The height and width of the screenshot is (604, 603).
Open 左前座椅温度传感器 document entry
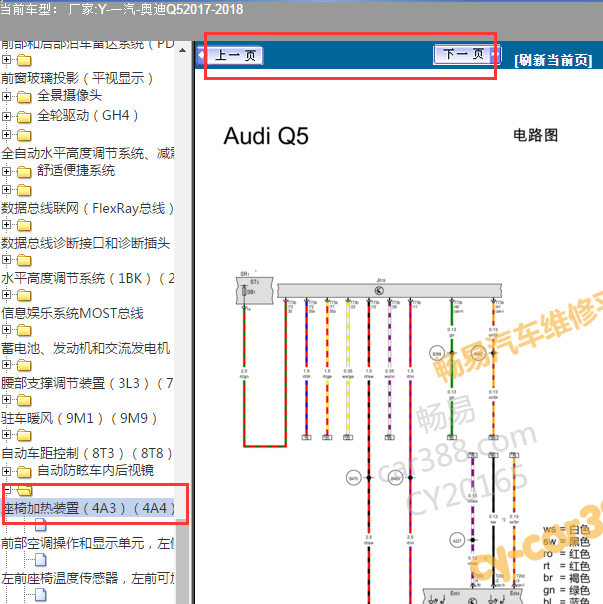[87, 579]
